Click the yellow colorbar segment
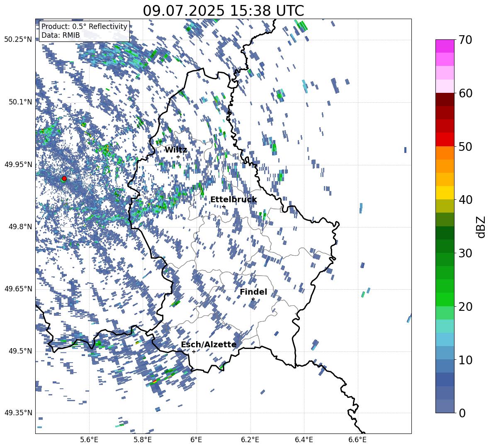This screenshot has height=448, width=491. (445, 192)
